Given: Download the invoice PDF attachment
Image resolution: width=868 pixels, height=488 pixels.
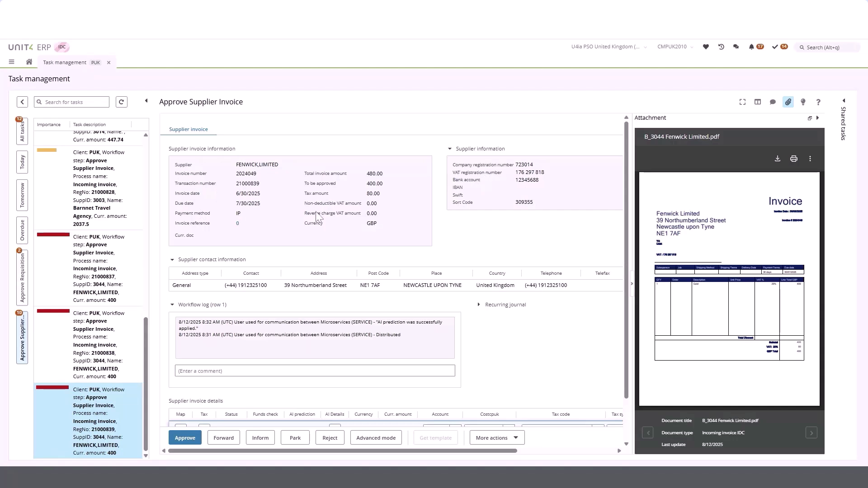Looking at the screenshot, I should [x=777, y=159].
